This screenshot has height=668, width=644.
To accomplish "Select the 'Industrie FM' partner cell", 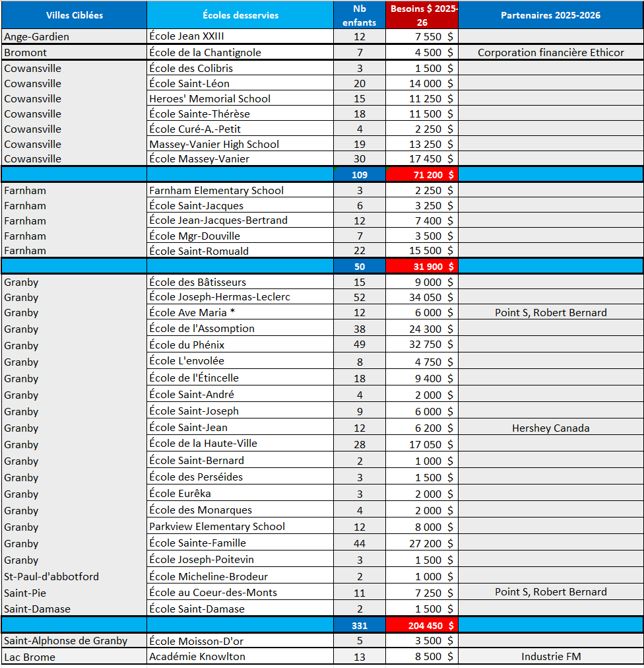I will pos(551,657).
